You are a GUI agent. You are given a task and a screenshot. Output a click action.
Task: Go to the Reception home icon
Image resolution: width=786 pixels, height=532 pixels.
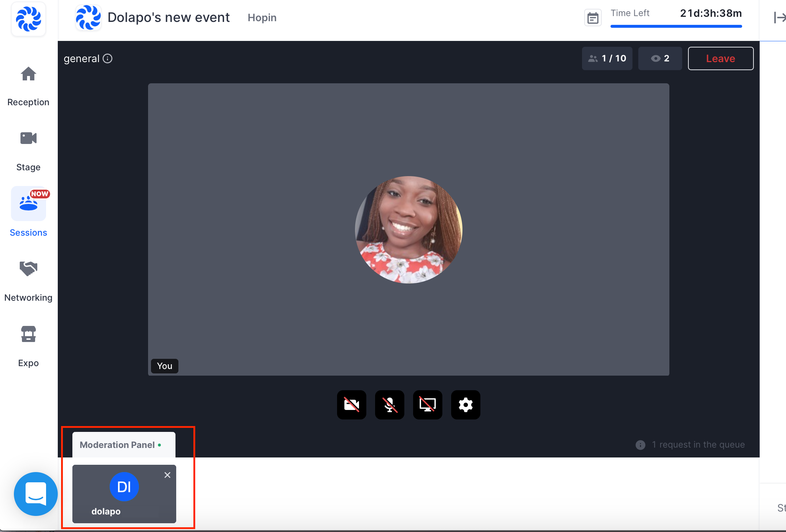(x=29, y=75)
